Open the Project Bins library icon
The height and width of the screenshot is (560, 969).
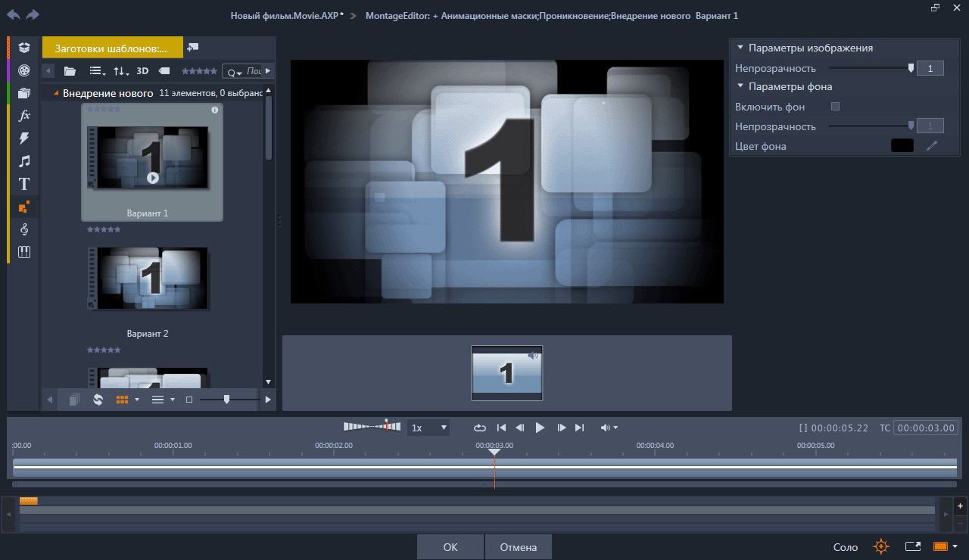[x=25, y=48]
